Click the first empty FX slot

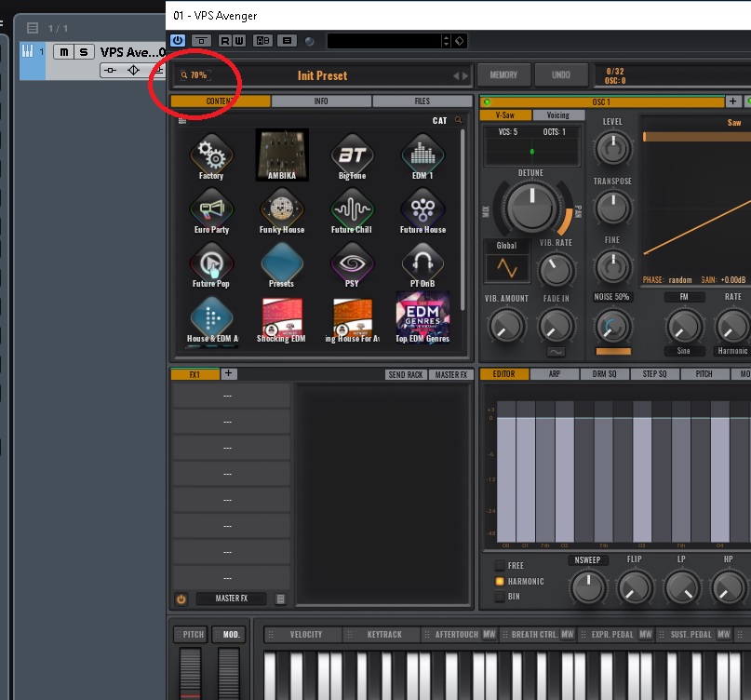point(232,396)
